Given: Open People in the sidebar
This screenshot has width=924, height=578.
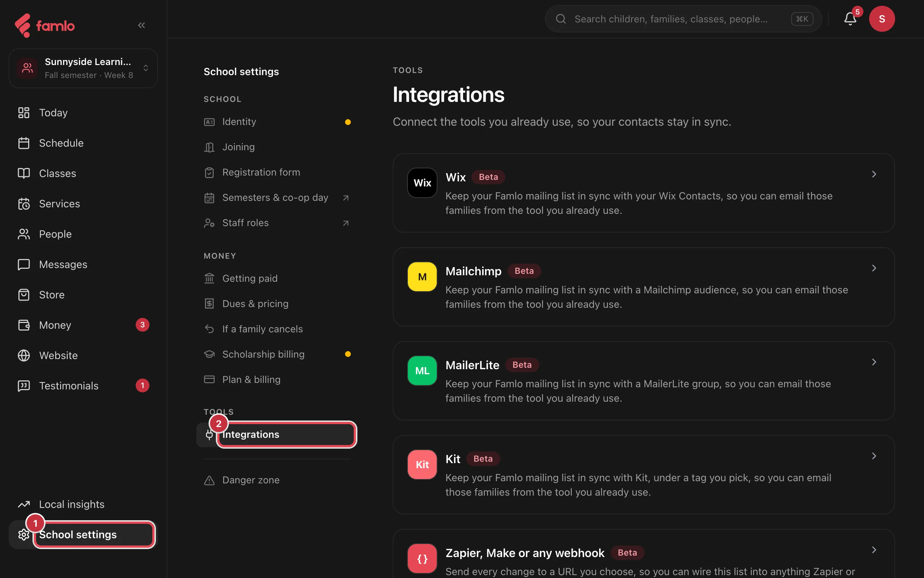Looking at the screenshot, I should (83, 234).
